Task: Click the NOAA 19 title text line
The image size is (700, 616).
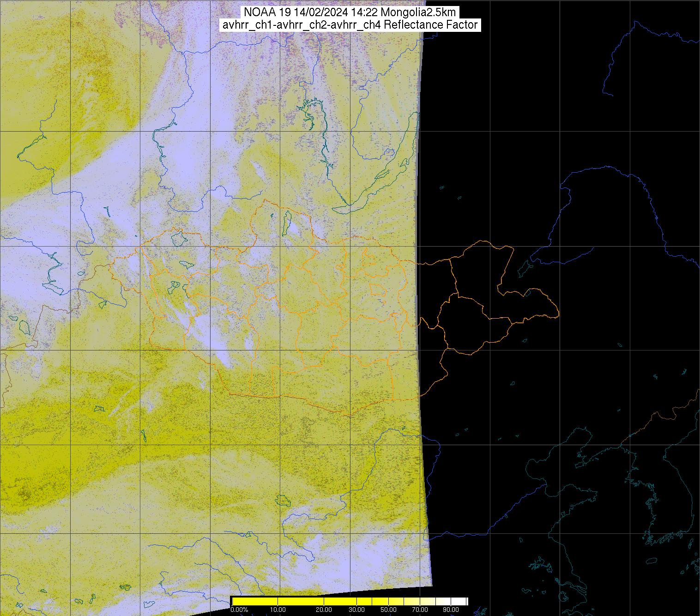Action: (x=350, y=12)
